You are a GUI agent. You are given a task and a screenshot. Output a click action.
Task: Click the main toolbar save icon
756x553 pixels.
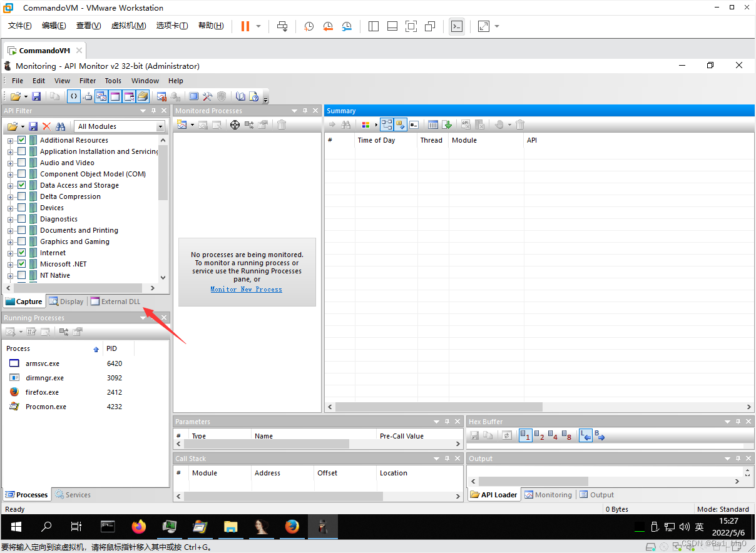(x=36, y=96)
